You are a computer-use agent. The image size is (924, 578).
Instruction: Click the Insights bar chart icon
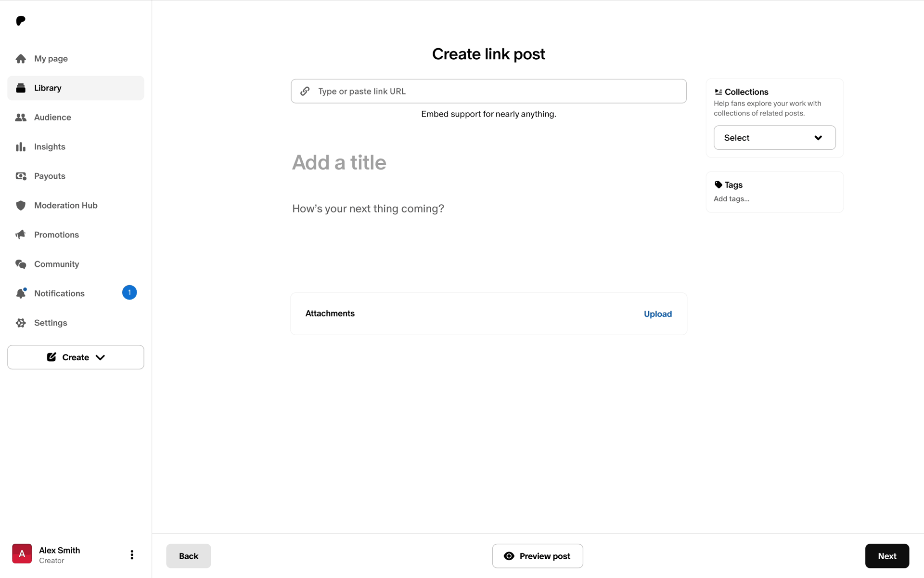(21, 147)
